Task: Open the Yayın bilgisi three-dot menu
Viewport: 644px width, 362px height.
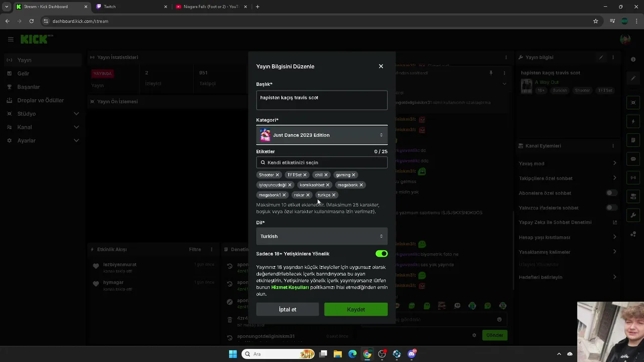Action: pyautogui.click(x=613, y=57)
